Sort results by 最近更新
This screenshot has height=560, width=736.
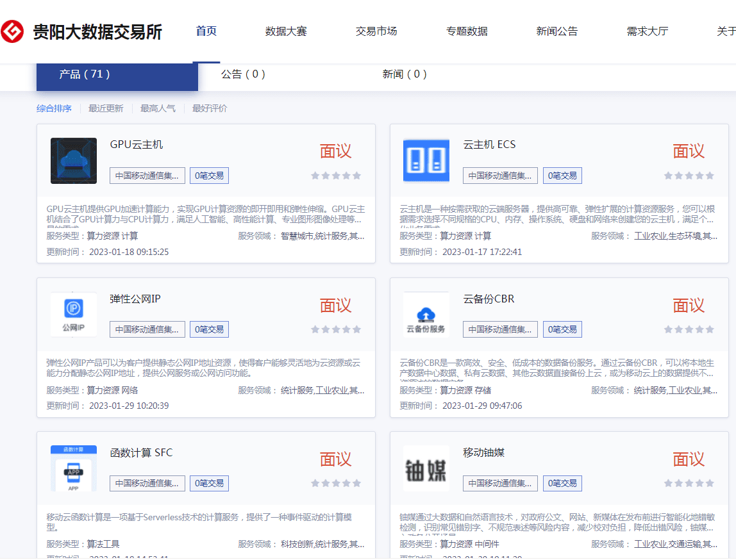coord(106,109)
